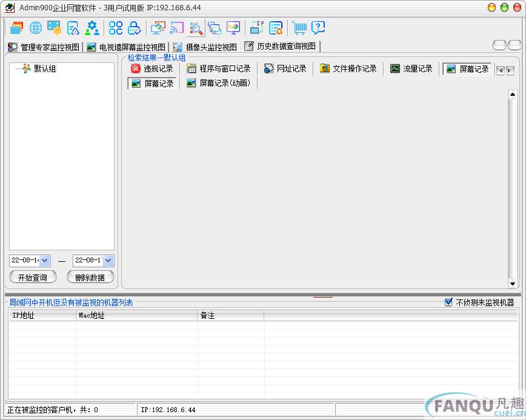The width and height of the screenshot is (526, 420).
Task: Switch to the 网址记录 tab
Action: pos(285,68)
